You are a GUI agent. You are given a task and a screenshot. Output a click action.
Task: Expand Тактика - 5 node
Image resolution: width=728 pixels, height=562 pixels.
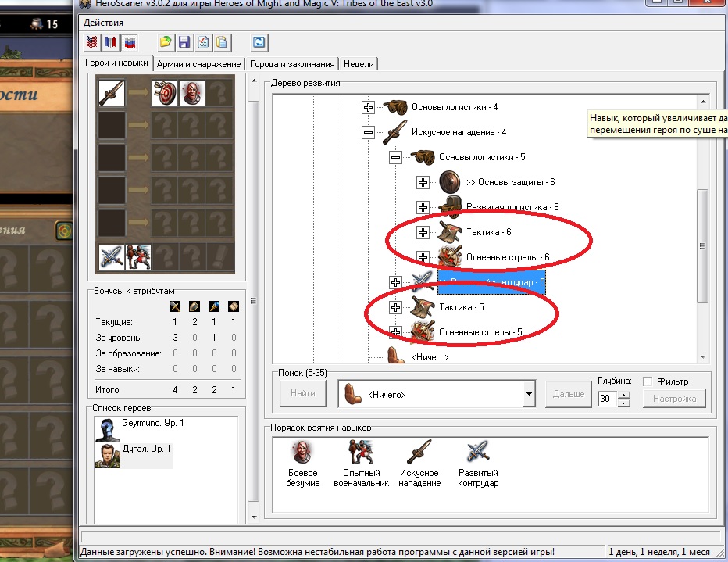pyautogui.click(x=395, y=307)
